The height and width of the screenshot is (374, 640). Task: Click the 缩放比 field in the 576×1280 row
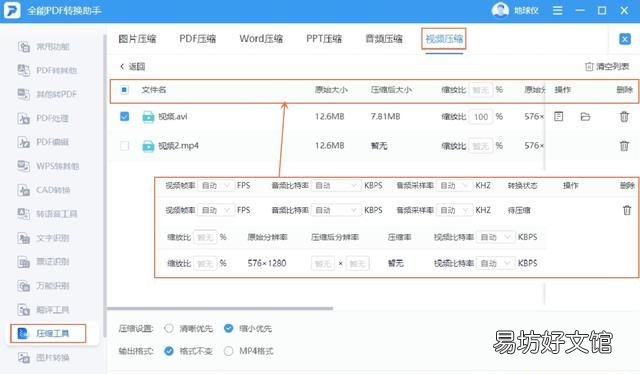click(x=205, y=263)
